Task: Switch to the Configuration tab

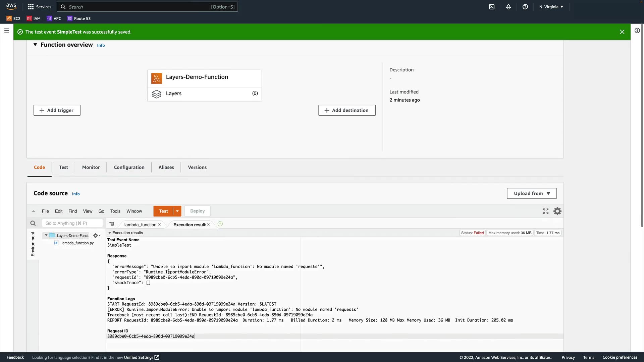Action: tap(129, 167)
